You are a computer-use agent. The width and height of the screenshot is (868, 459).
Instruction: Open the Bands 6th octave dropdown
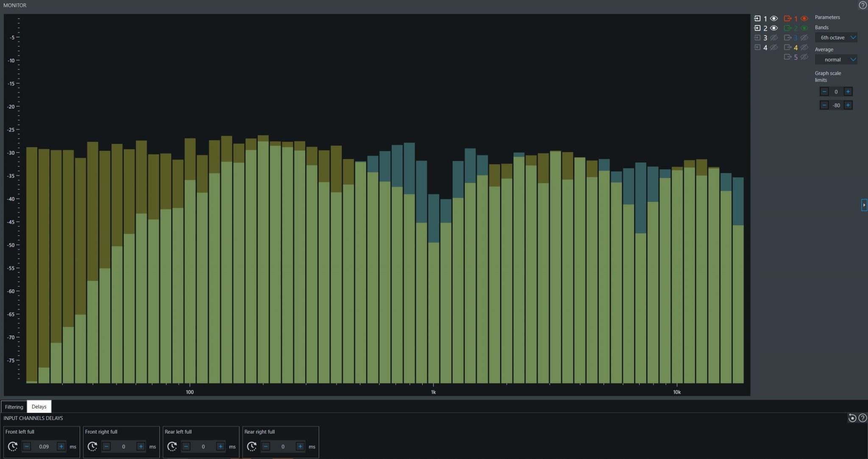coord(836,37)
